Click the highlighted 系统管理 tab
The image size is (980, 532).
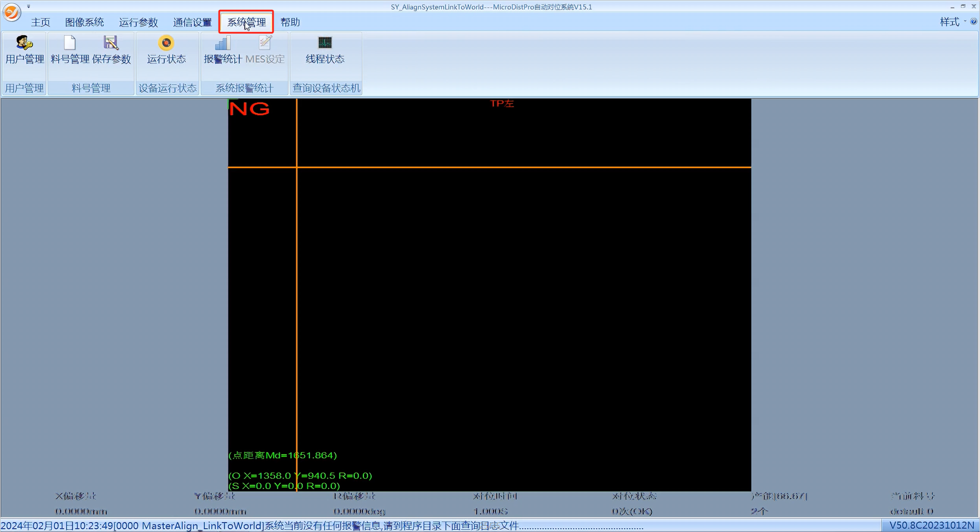246,22
